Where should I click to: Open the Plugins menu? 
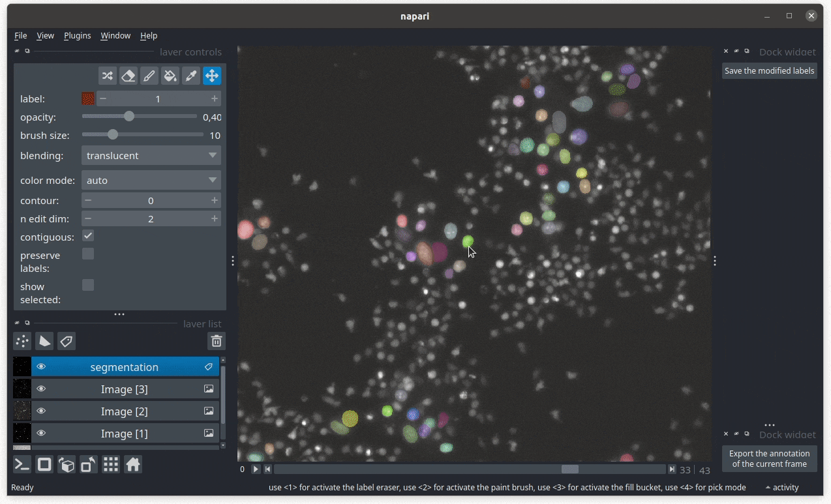77,36
